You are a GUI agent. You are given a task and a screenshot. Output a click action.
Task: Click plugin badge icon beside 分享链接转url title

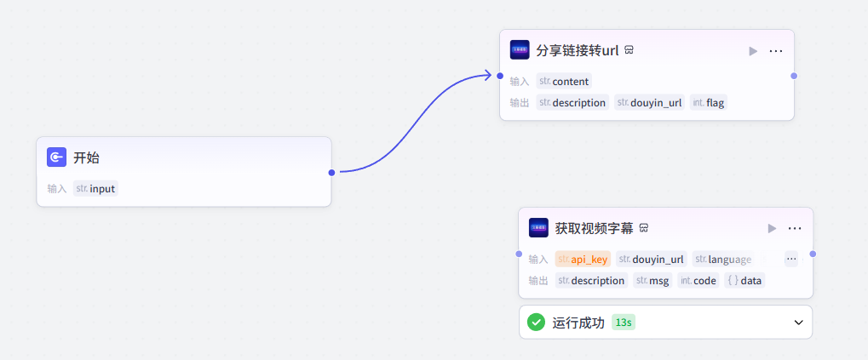[x=629, y=50]
